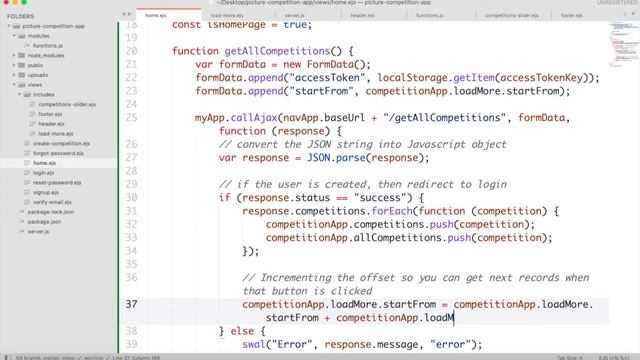Open package.json in the sidebar
This screenshot has width=640, height=360.
coord(44,222)
